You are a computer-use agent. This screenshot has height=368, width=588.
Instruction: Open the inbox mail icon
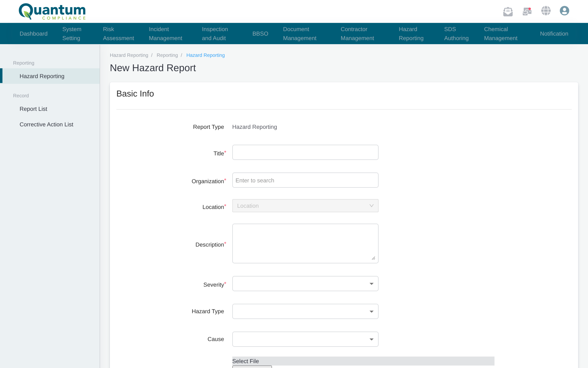coord(508,11)
